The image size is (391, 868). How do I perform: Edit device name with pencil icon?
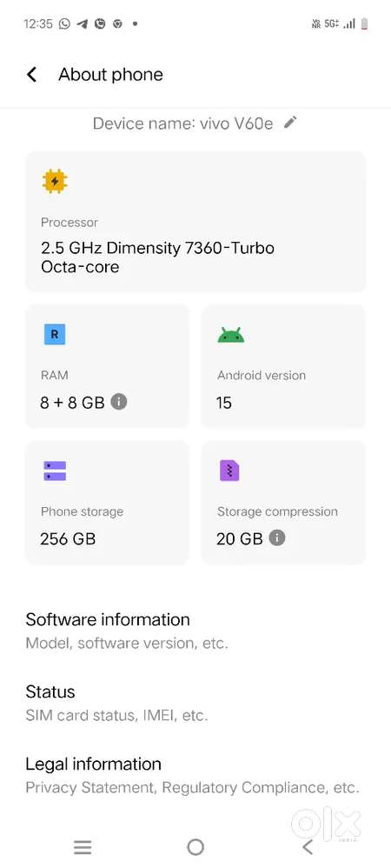pyautogui.click(x=290, y=123)
